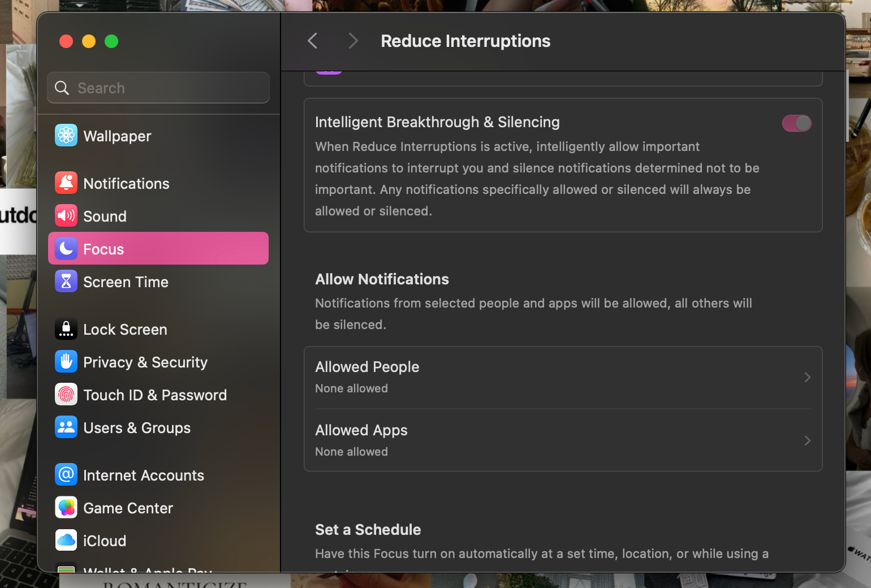This screenshot has width=871, height=588.
Task: Open Lock Screen settings
Action: 158,329
